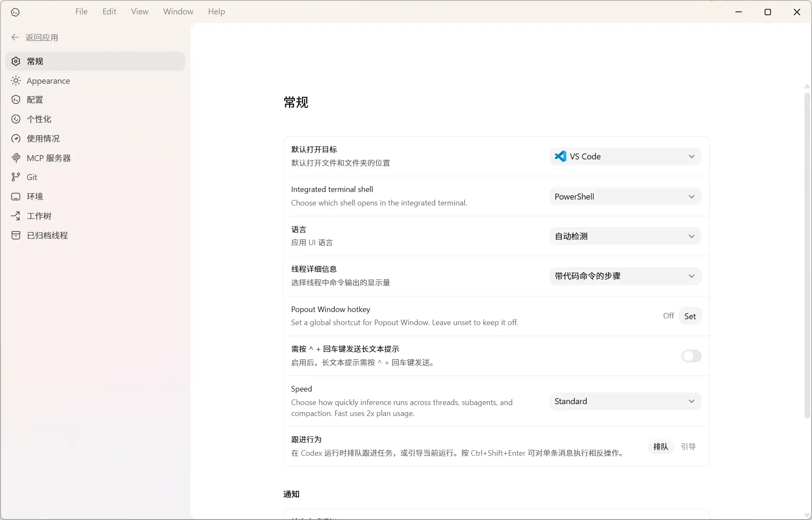Viewport: 812px width, 520px height.
Task: Open the VS Code default target dropdown
Action: pyautogui.click(x=625, y=156)
